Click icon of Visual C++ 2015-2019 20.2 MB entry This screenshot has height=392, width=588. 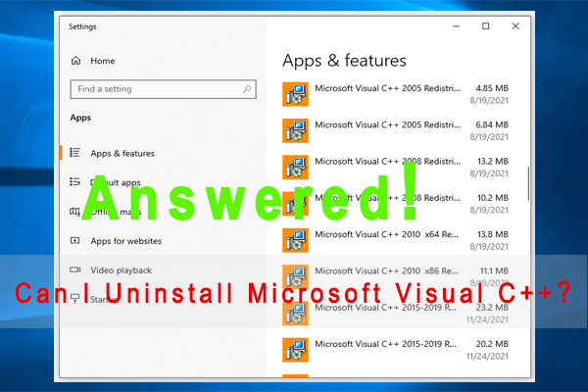tap(296, 350)
